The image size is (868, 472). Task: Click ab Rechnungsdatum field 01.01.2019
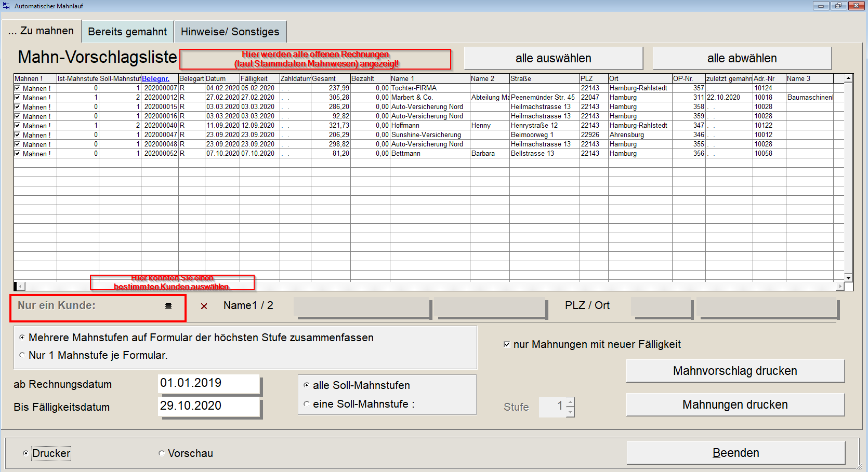click(208, 384)
